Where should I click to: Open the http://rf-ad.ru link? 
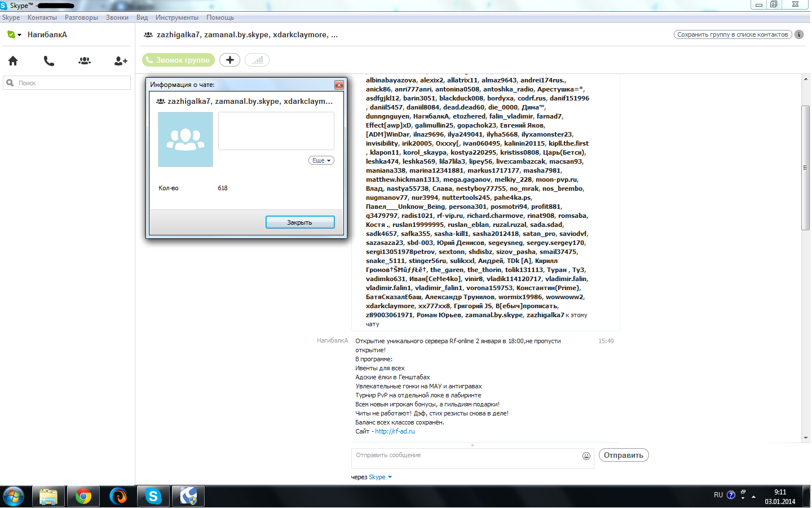click(x=395, y=431)
